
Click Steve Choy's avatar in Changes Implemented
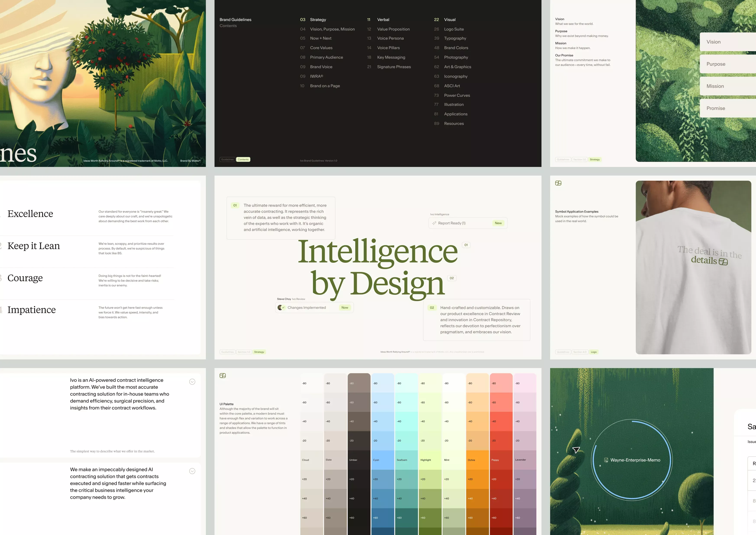(280, 307)
